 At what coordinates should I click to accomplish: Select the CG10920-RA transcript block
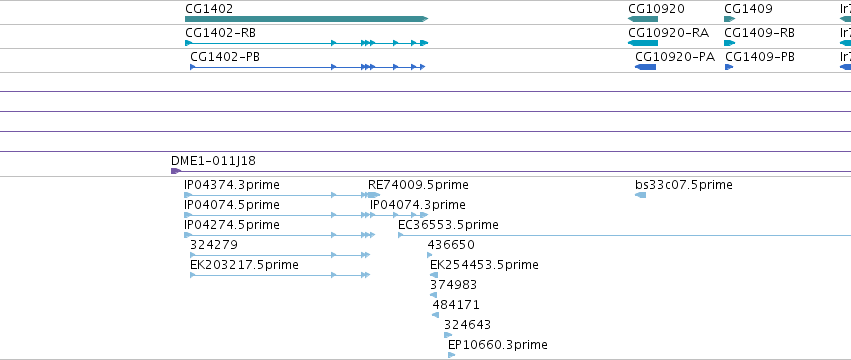coord(643,43)
